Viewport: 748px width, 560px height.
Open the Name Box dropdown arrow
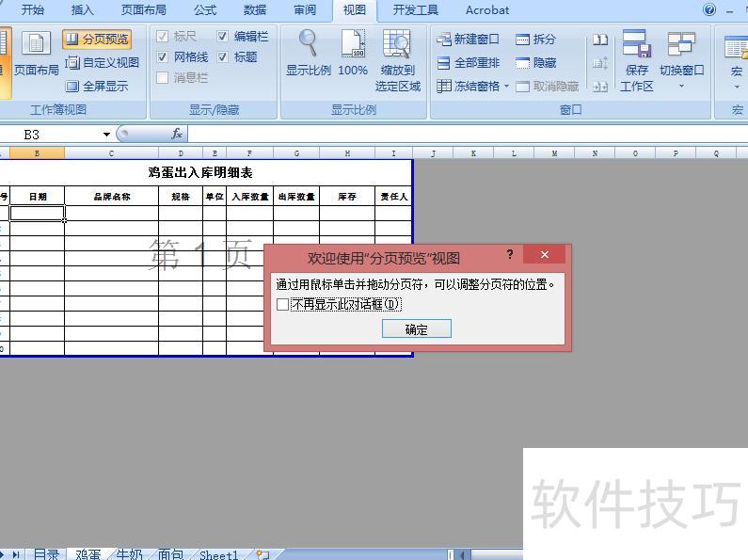(106, 135)
